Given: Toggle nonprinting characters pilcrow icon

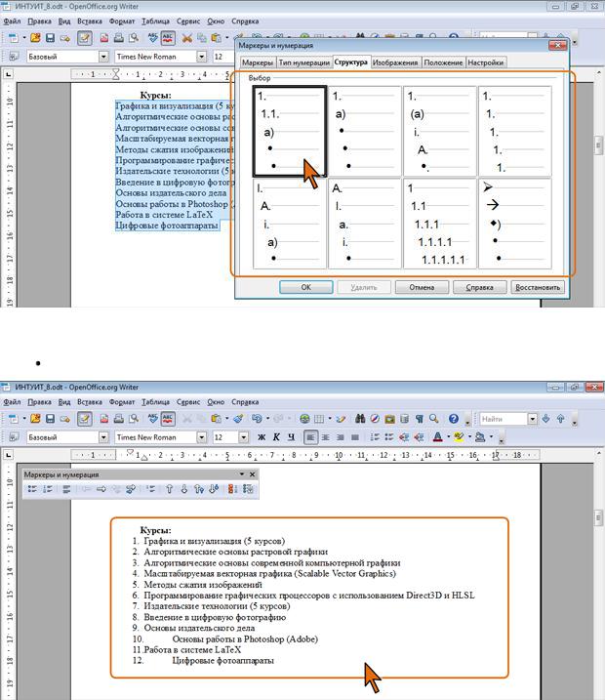Looking at the screenshot, I should pyautogui.click(x=419, y=419).
